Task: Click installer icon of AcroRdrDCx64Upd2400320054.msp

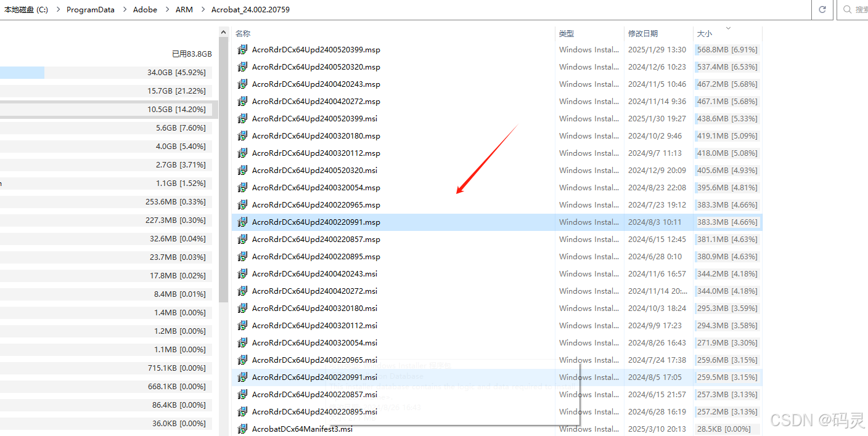Action: 243,188
